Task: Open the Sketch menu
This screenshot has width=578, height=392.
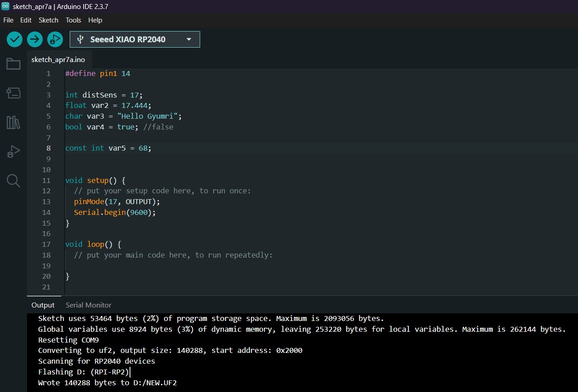Action: tap(49, 20)
